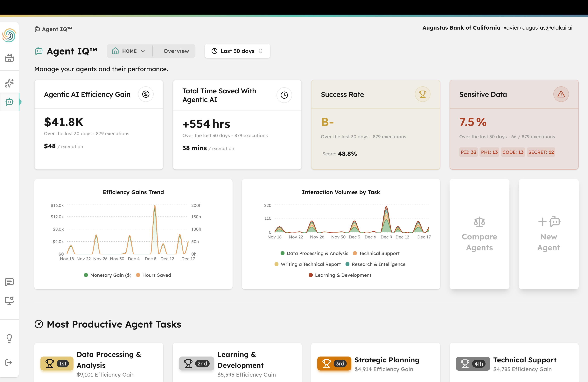Click the logout icon at sidebar bottom
This screenshot has height=382, width=588.
tap(9, 362)
